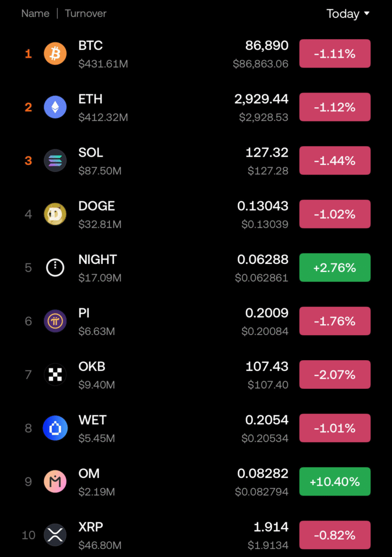The image size is (392, 557).
Task: Open the Today timeframe dropdown
Action: 347,14
